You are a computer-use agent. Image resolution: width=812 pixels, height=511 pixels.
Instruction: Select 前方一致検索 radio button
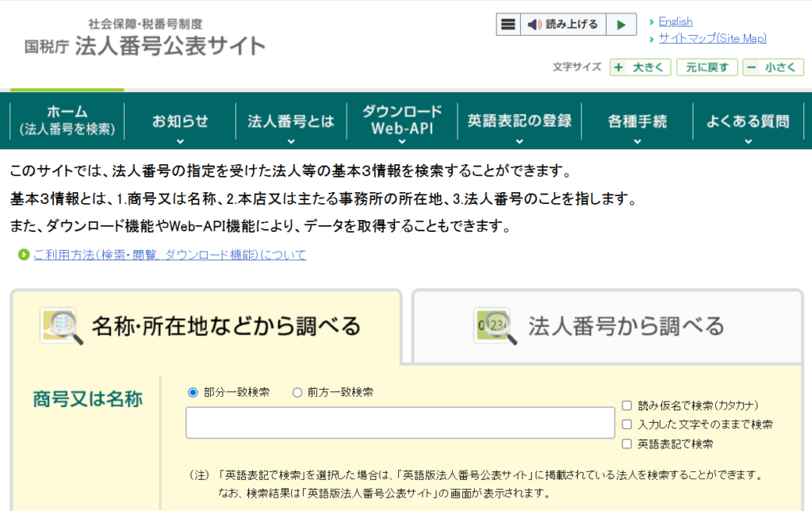coord(297,392)
